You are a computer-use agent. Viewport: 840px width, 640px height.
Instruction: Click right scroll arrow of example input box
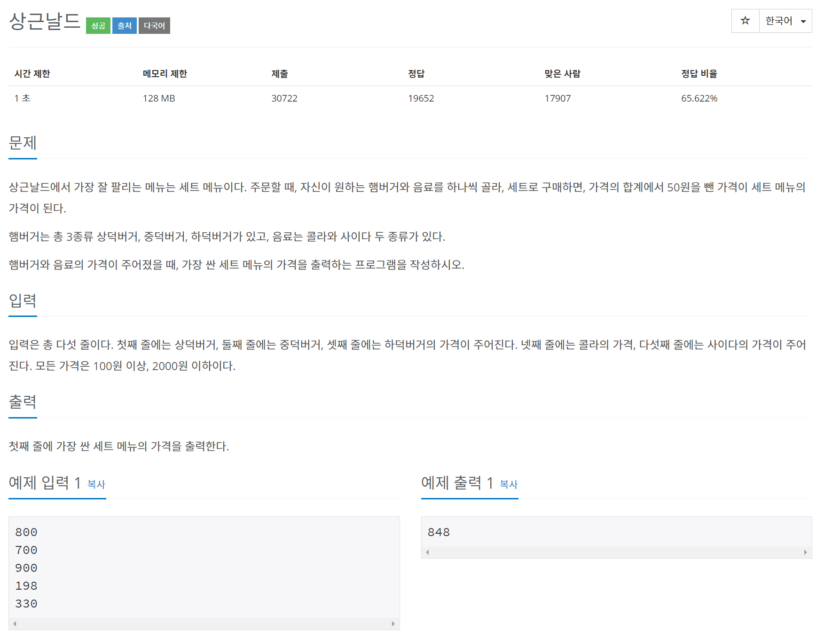tap(393, 624)
